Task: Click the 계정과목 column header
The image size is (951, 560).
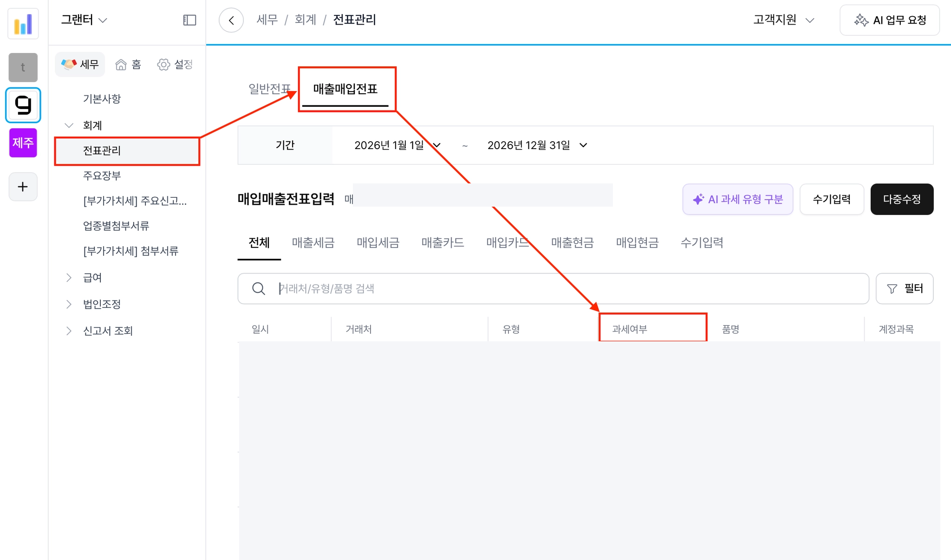Action: [x=896, y=329]
